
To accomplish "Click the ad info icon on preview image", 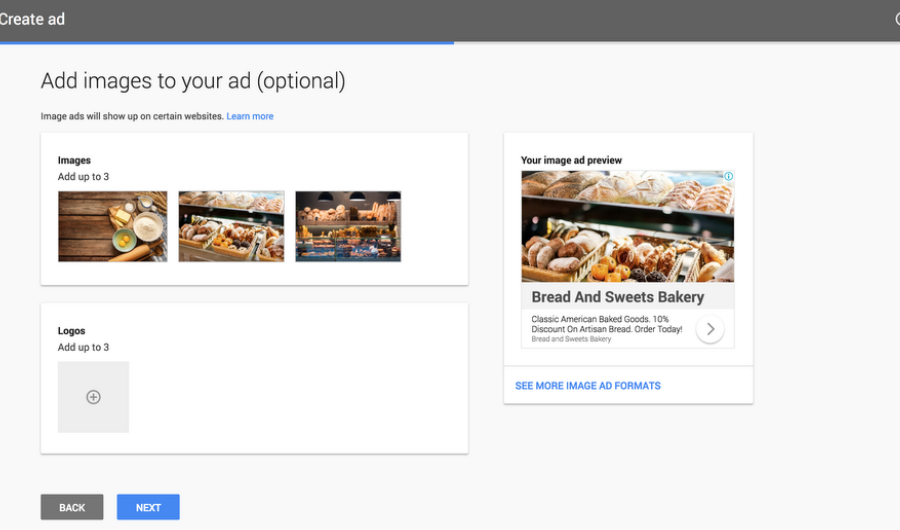I will (728, 176).
